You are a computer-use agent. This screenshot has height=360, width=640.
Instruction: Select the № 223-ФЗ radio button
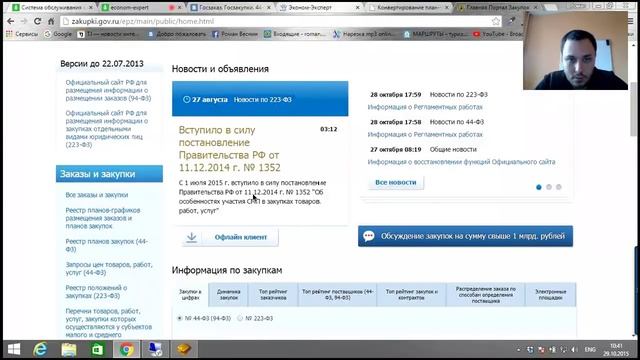point(240,318)
